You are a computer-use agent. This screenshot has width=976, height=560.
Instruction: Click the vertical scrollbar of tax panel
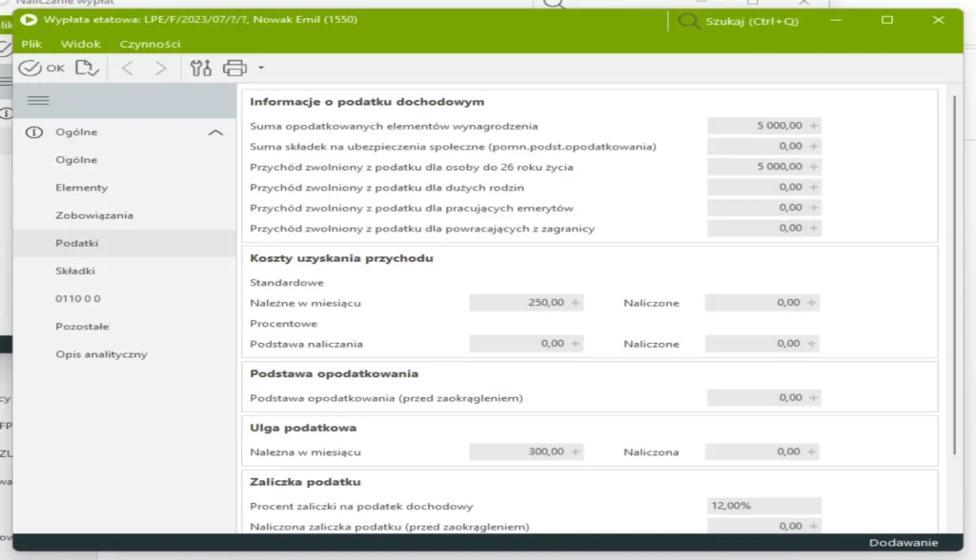coord(953,275)
